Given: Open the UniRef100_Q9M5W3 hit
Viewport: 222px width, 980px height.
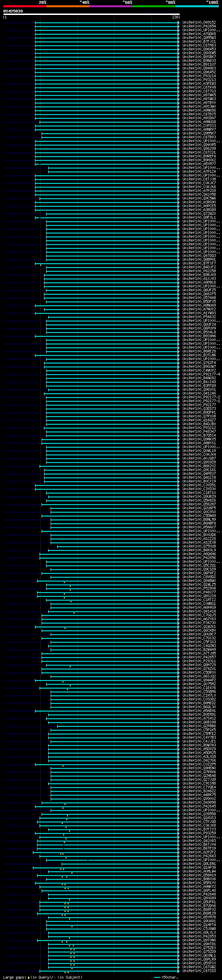Looking at the screenshot, I should point(199,38).
